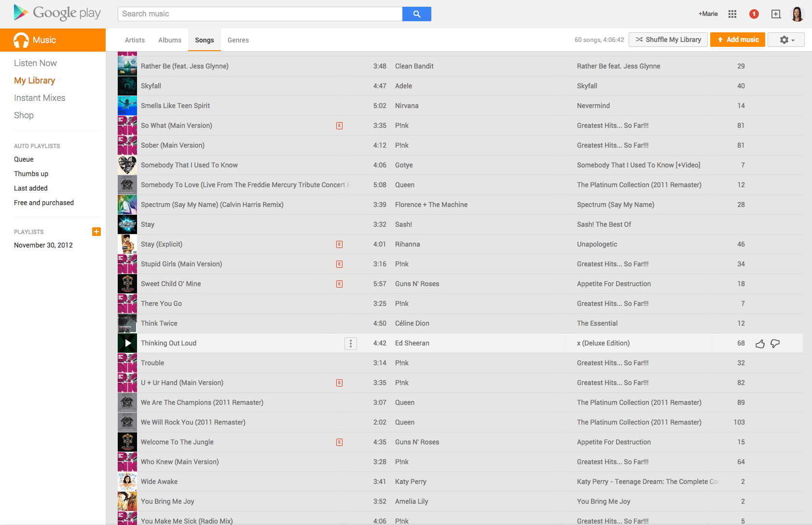812x525 pixels.
Task: Open the Google apps grid launcher
Action: coord(732,14)
